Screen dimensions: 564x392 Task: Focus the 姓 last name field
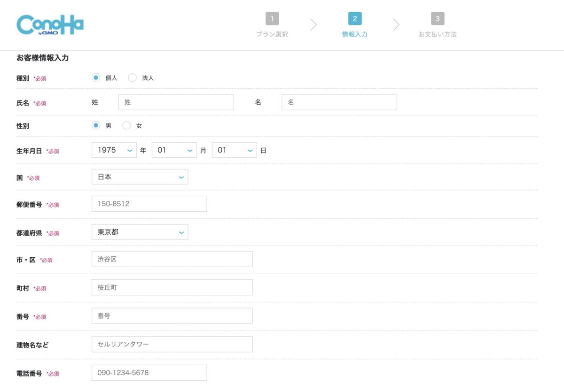[x=176, y=102]
